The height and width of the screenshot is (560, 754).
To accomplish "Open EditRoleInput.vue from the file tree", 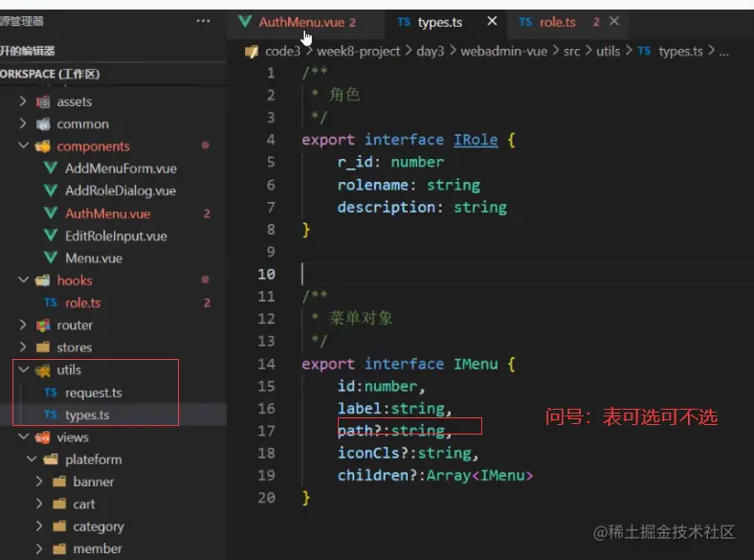I will (x=116, y=235).
